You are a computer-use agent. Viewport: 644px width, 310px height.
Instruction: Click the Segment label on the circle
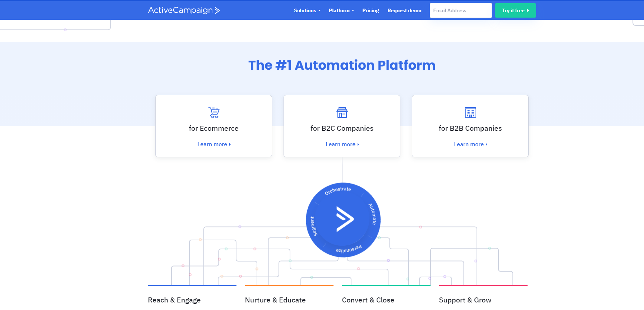point(314,226)
